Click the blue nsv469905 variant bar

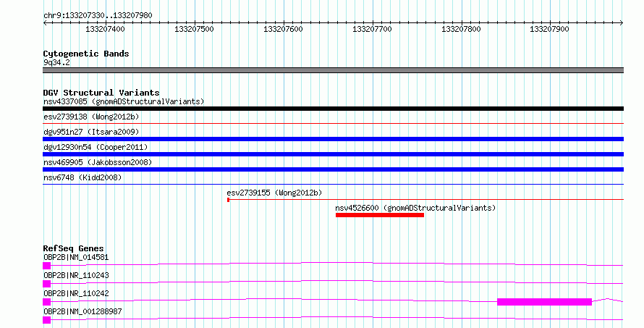pyautogui.click(x=333, y=169)
